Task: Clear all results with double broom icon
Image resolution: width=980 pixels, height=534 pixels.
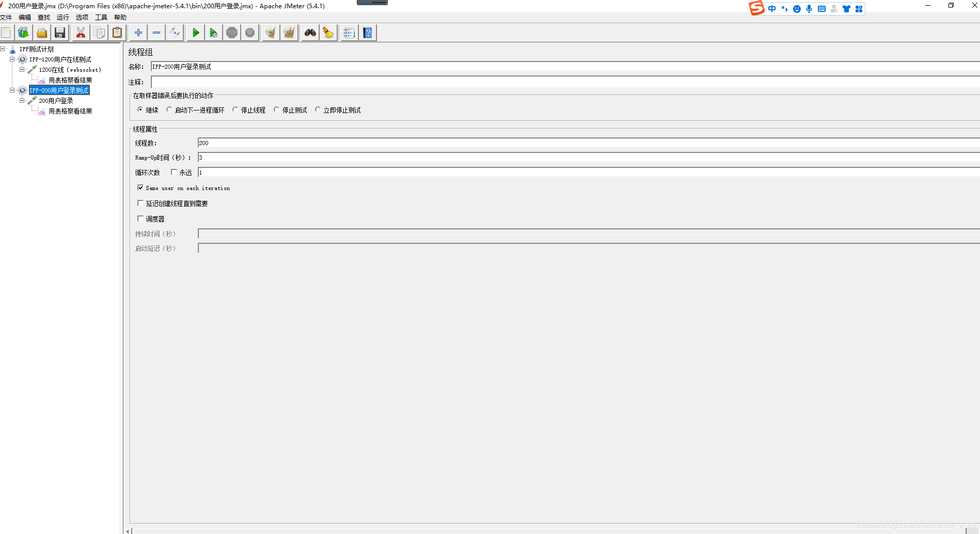Action: point(289,33)
